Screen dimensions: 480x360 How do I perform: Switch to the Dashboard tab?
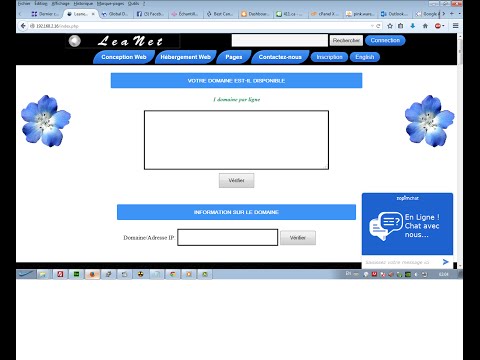pos(255,14)
